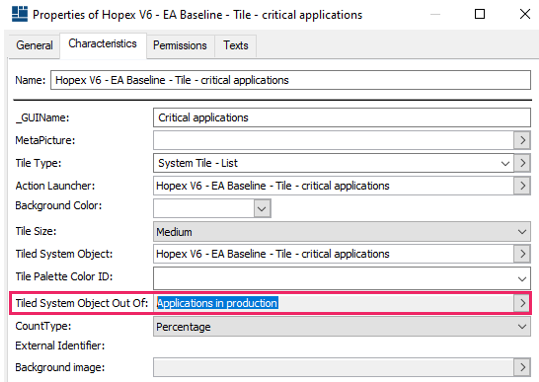The width and height of the screenshot is (539, 382).
Task: Click the Action Launcher value field
Action: [333, 186]
